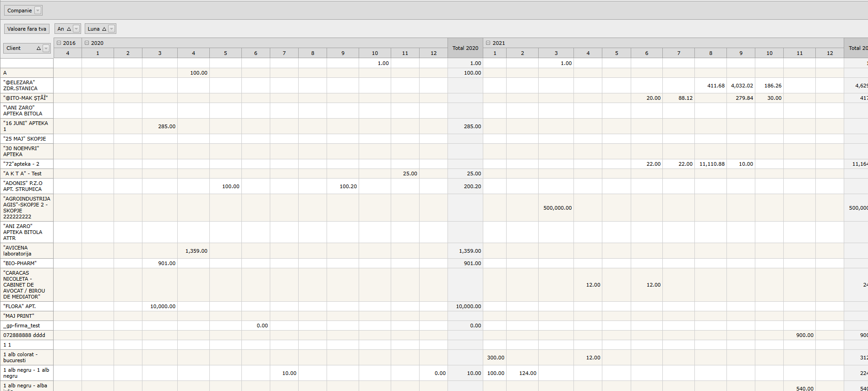
Task: Open the Companie field filter dropdown
Action: tap(38, 11)
